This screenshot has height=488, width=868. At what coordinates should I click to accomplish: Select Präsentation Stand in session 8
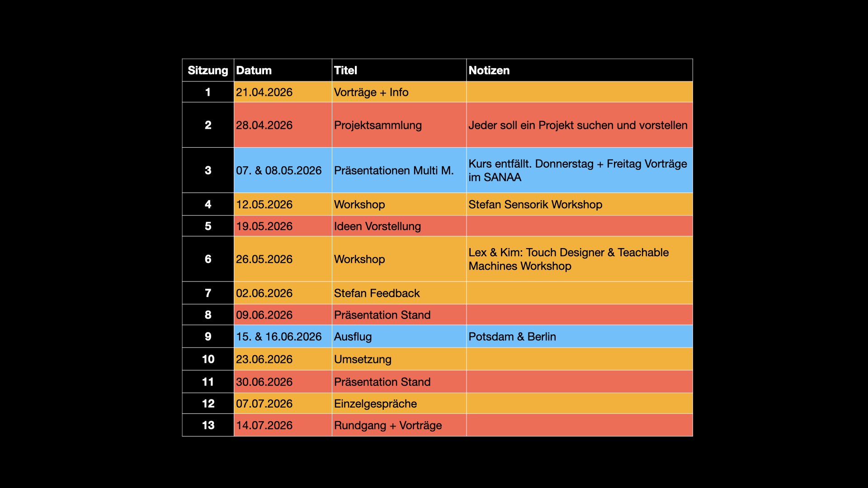[x=399, y=314]
